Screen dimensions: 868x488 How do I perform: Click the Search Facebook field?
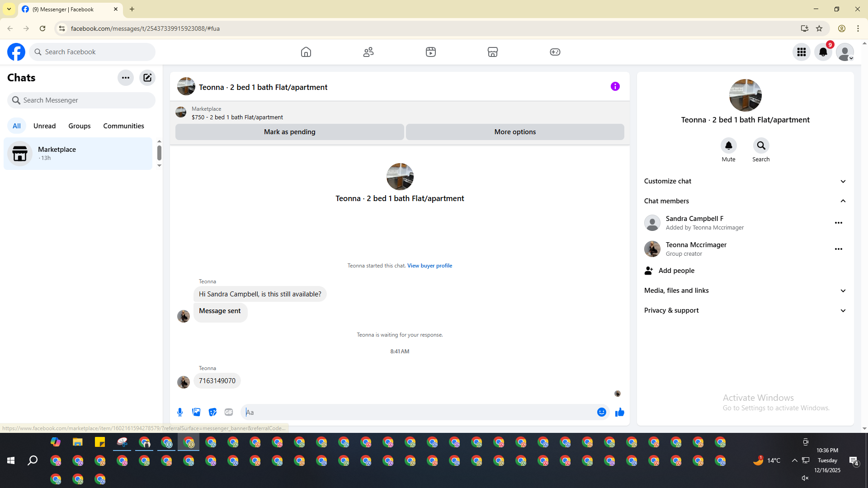(93, 52)
